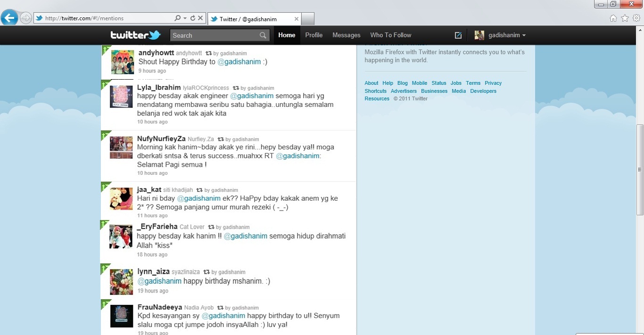Open the _EryFarieha username link
The image size is (644, 335).
point(157,227)
